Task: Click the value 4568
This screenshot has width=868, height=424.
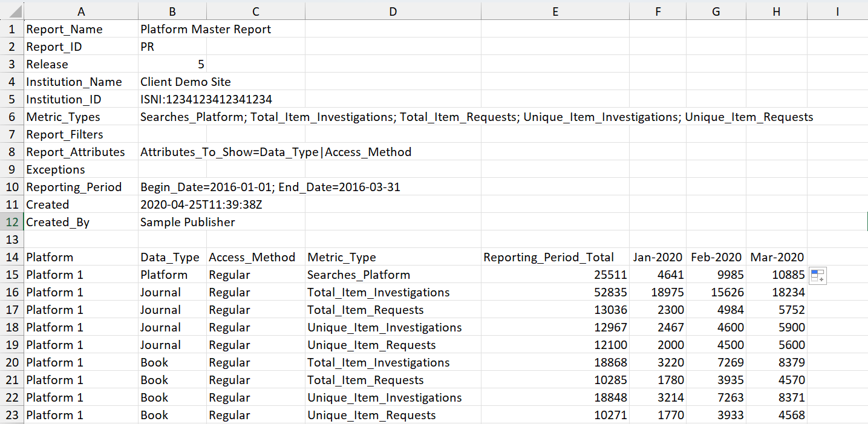Action: (777, 415)
